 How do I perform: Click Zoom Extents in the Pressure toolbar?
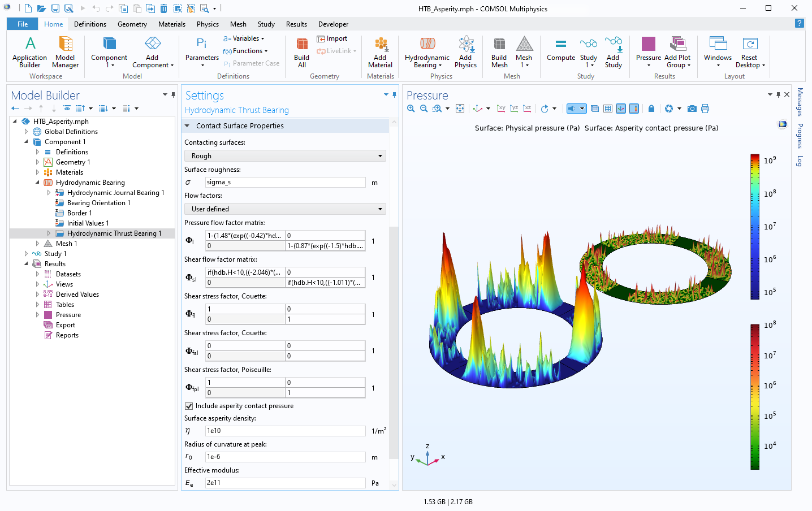[460, 109]
